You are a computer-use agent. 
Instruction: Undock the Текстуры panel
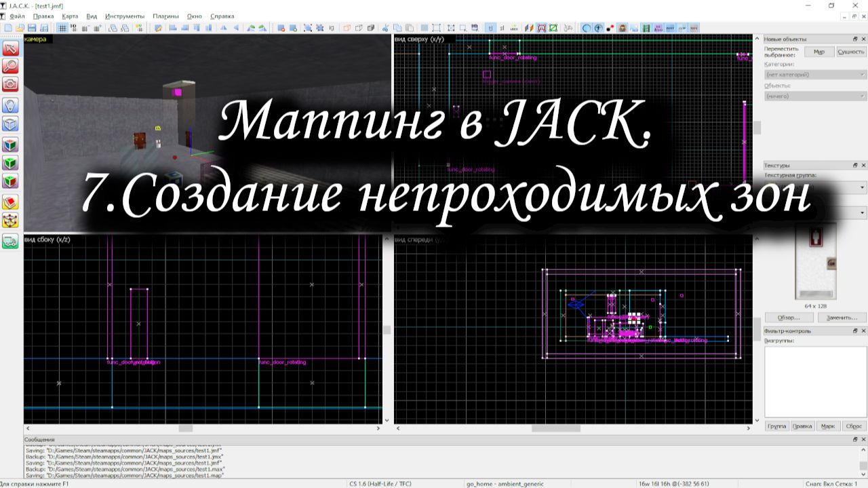[x=854, y=165]
